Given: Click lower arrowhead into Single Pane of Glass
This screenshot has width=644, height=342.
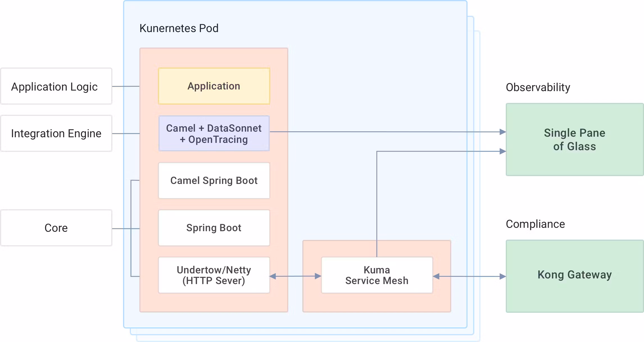Looking at the screenshot, I should (503, 151).
